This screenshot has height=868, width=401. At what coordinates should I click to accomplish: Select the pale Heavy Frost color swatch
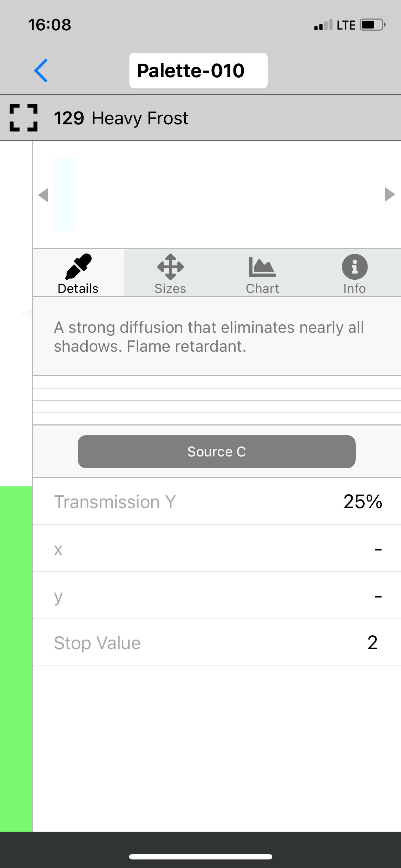pyautogui.click(x=64, y=195)
